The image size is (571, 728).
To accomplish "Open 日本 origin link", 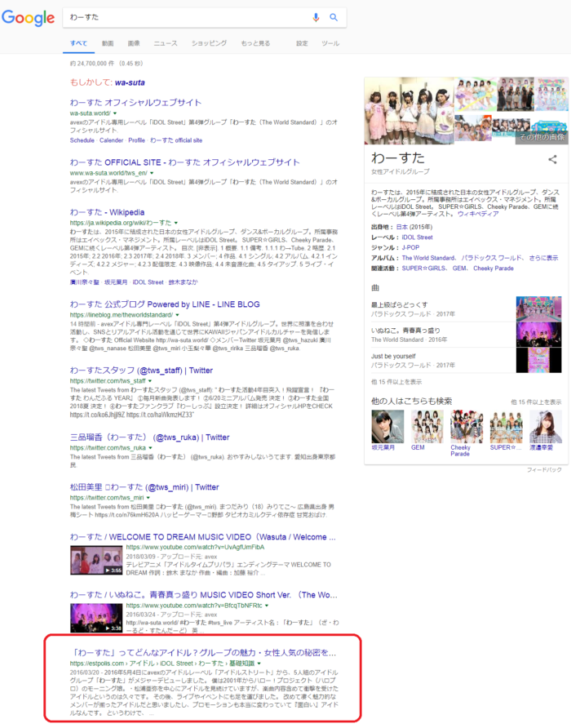I will click(x=402, y=227).
